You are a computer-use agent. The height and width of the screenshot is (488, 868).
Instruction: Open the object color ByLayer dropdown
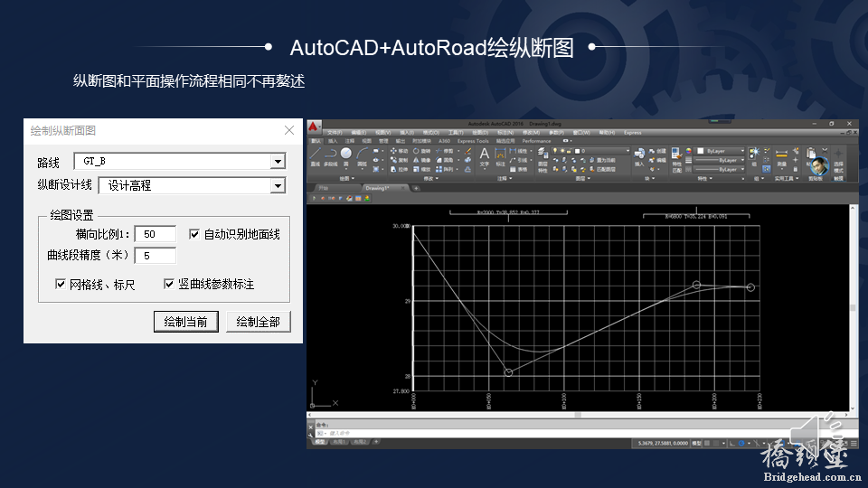719,151
